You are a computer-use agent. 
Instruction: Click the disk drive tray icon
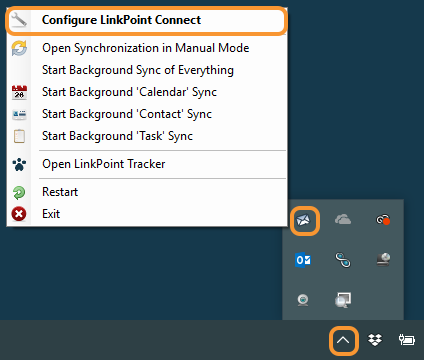(x=383, y=260)
